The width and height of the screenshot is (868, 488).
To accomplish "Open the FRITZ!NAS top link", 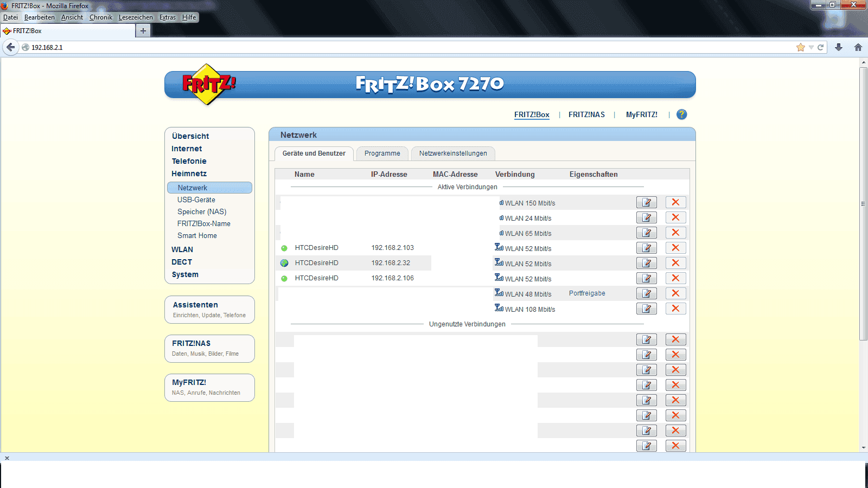I will pos(586,114).
